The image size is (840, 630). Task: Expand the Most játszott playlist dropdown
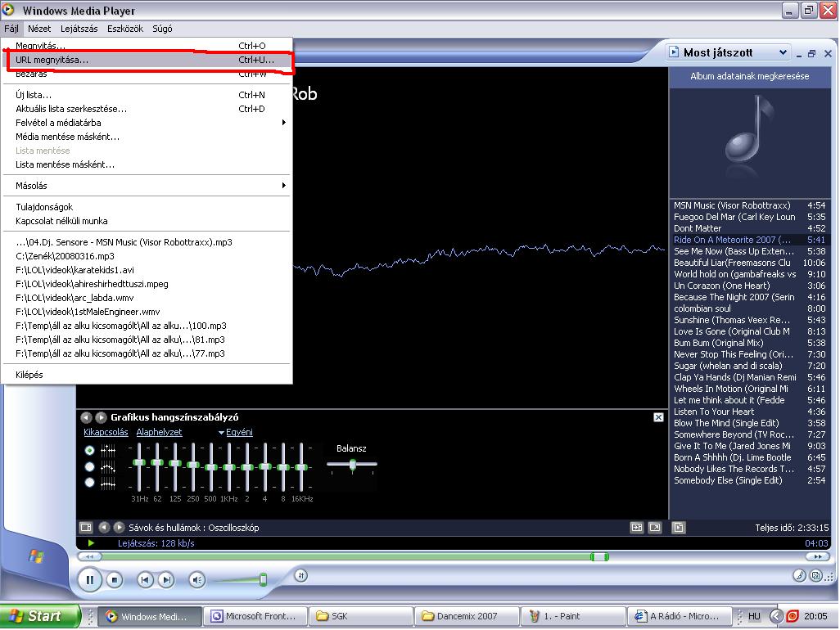pos(783,52)
